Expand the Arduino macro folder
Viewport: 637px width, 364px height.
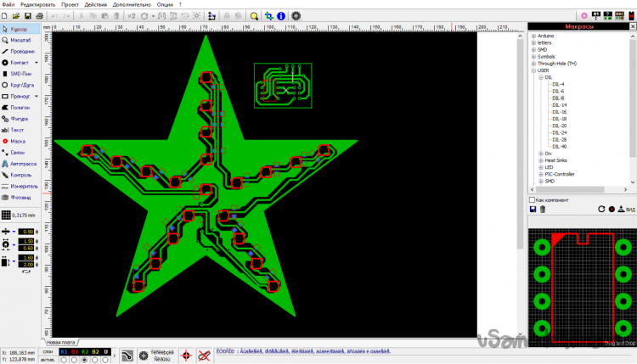click(x=533, y=36)
